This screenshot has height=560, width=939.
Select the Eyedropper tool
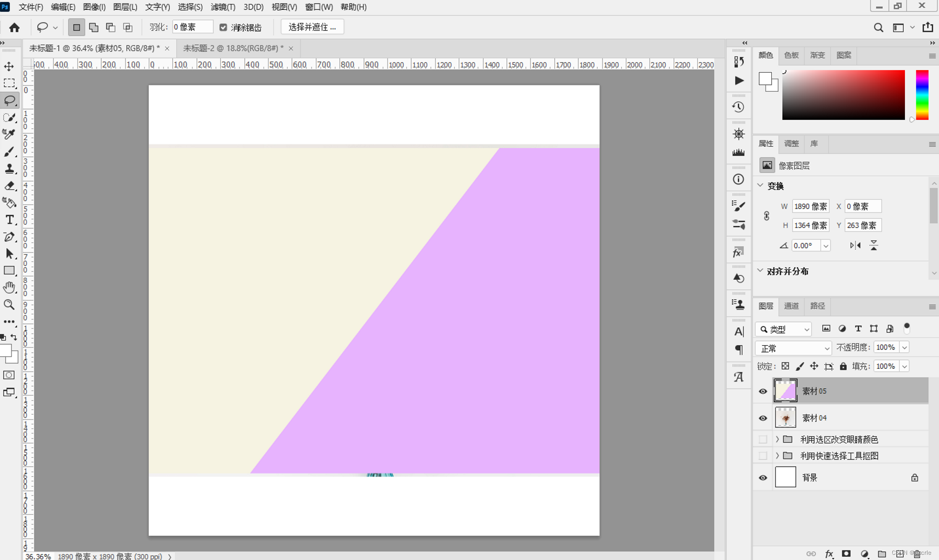tap(9, 134)
